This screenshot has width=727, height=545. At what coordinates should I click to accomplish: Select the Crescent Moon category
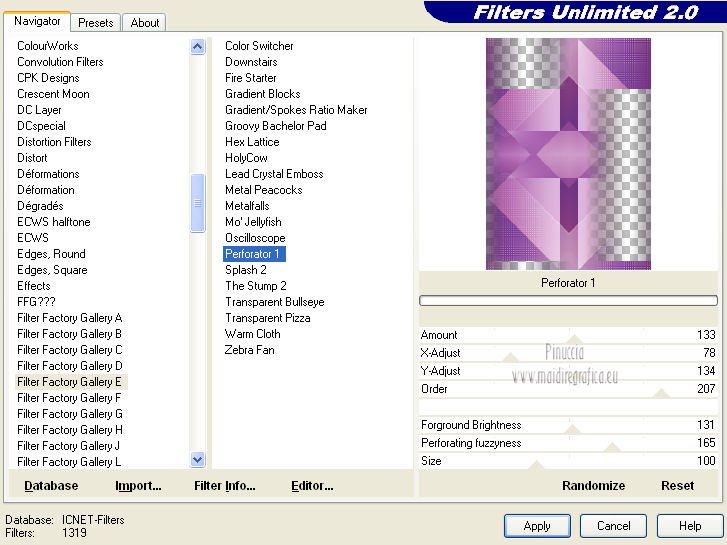pos(53,94)
